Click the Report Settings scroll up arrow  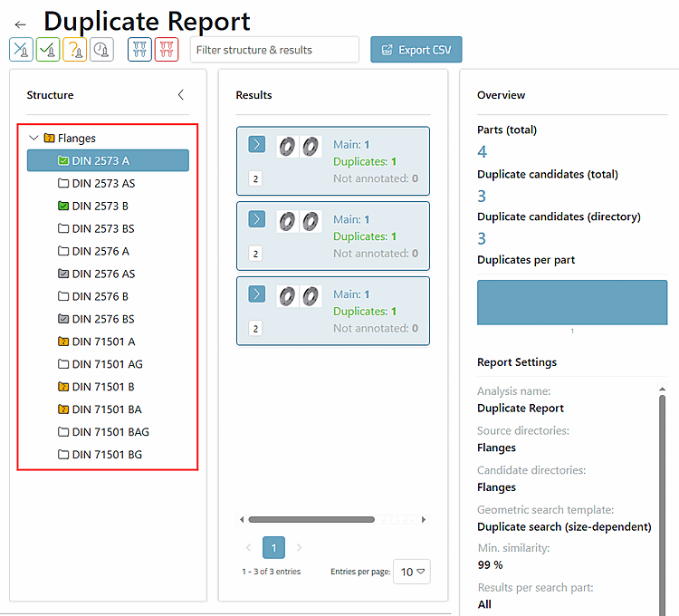(x=662, y=389)
